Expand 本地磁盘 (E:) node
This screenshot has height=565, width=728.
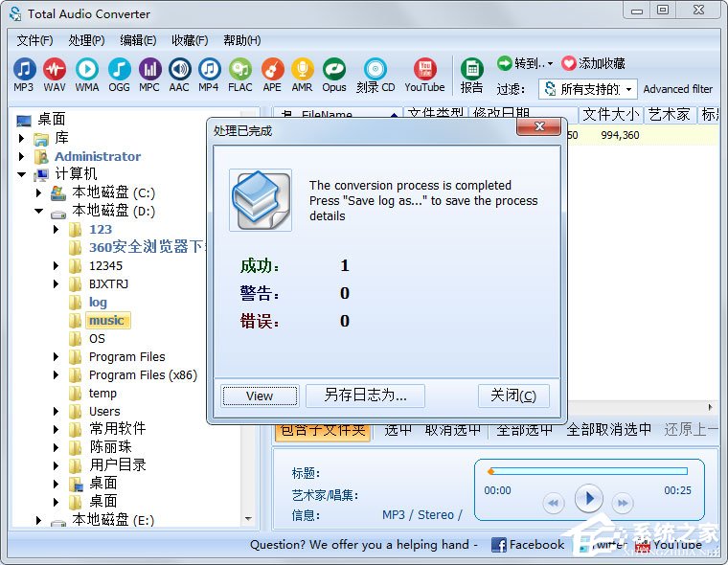point(38,520)
